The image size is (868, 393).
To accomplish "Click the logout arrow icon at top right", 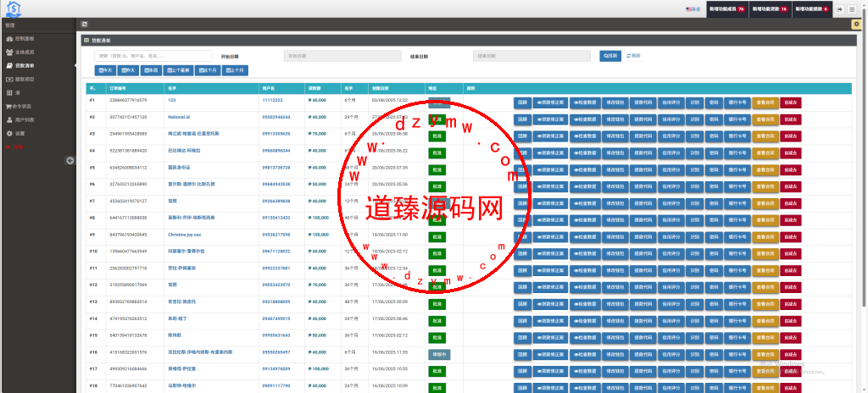I will (x=840, y=9).
